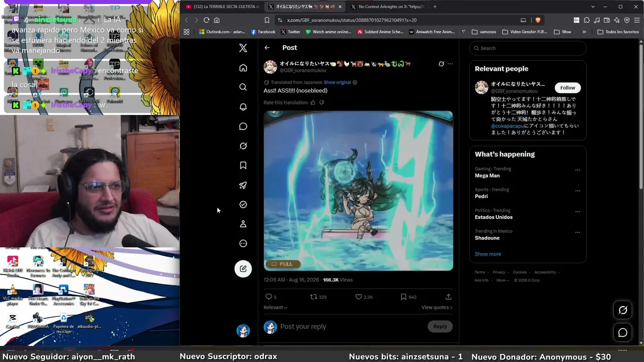
Task: Open Video Genshin FUE bookmark folder
Action: [x=525, y=32]
